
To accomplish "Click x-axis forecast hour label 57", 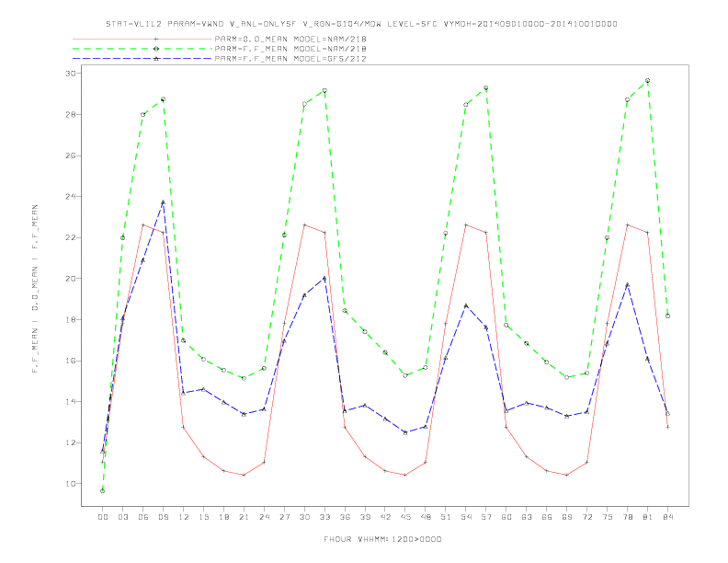I will [x=486, y=517].
